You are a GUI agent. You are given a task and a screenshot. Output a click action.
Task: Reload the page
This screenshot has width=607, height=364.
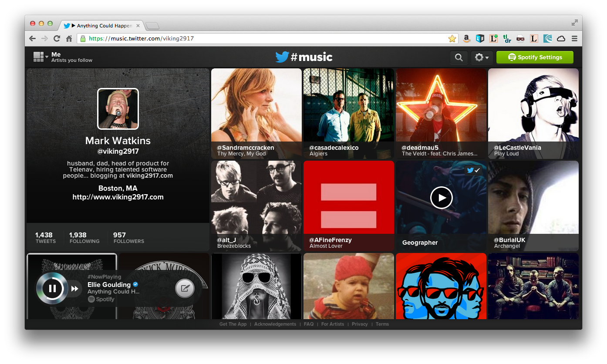click(57, 39)
